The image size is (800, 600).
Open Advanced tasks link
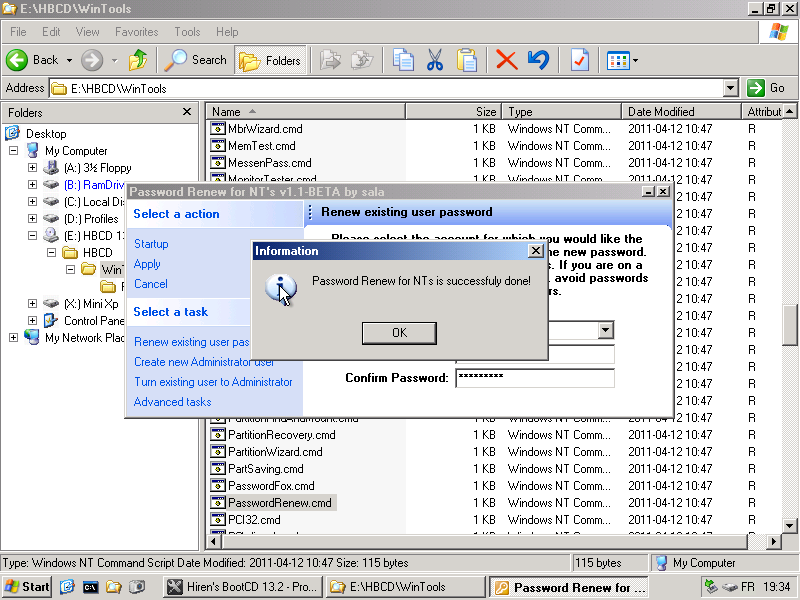click(172, 402)
